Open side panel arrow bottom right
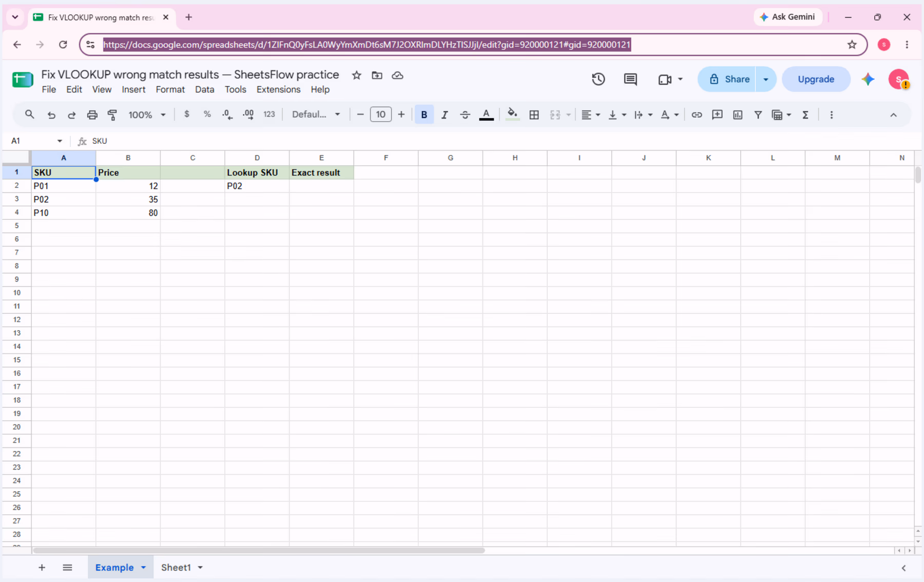The width and height of the screenshot is (924, 582). (x=903, y=568)
